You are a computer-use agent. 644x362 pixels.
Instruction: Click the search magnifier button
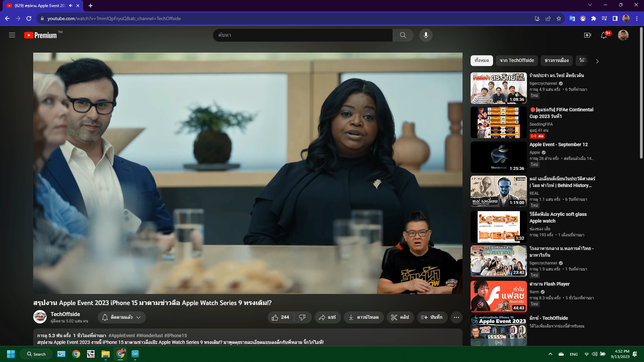pos(403,35)
